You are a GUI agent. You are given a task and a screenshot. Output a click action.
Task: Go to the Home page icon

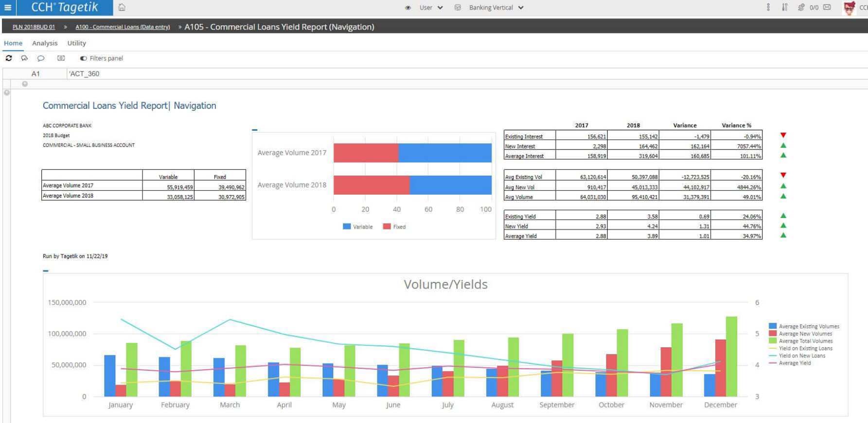(122, 7)
